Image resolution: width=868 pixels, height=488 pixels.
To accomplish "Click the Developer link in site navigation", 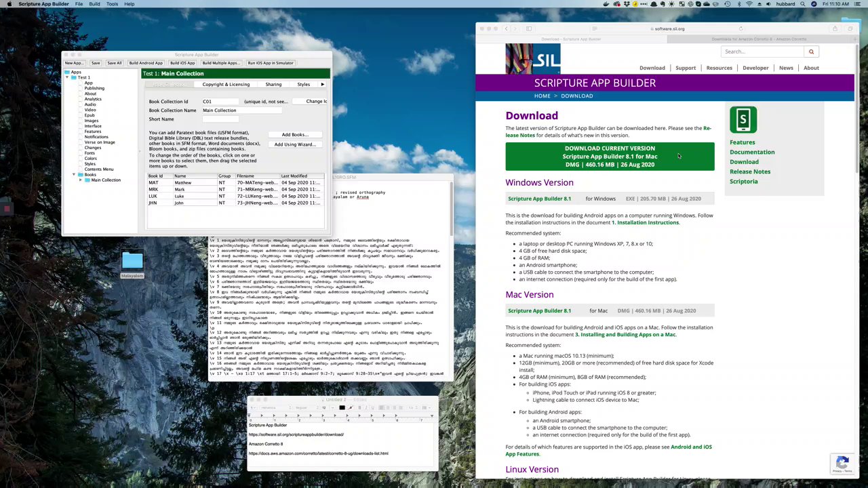I will coord(755,68).
